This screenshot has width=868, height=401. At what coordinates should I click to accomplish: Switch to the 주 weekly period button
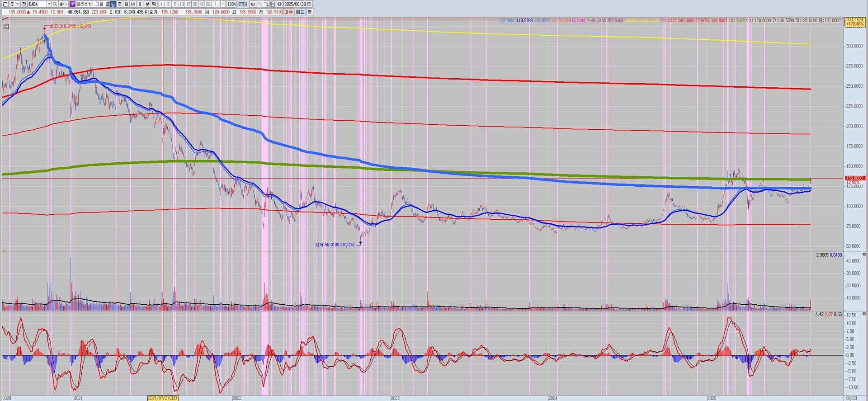coord(120,4)
